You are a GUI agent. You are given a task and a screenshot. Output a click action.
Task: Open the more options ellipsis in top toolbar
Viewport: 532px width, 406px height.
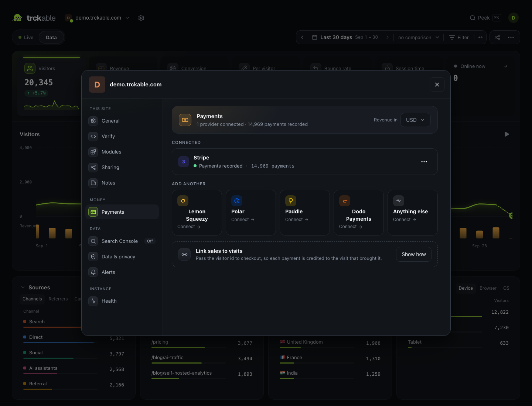point(511,37)
